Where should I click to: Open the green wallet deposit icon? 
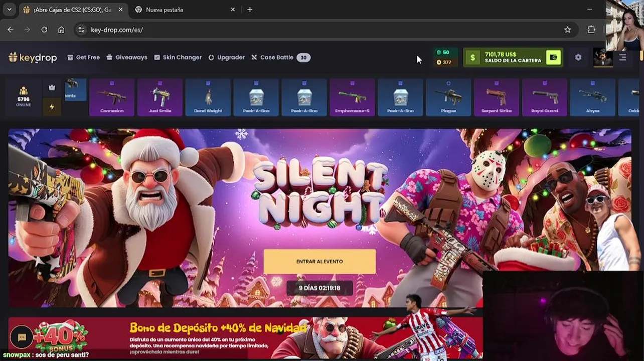[553, 58]
